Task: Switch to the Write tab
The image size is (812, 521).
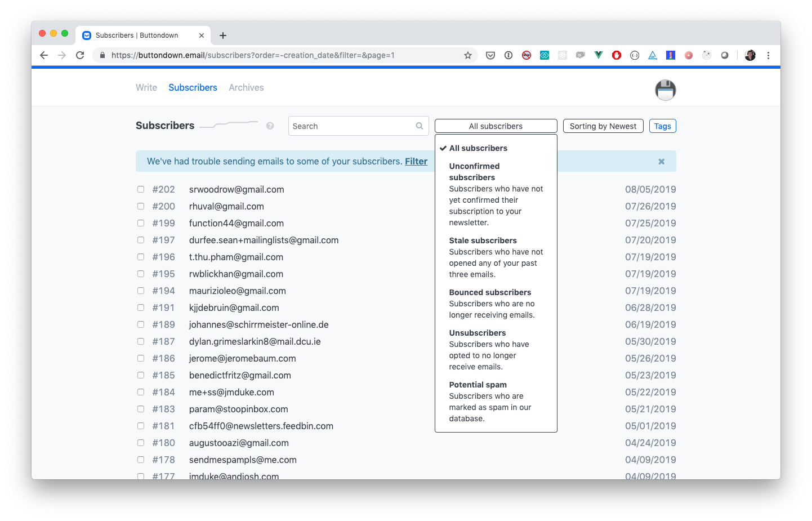Action: click(x=146, y=88)
